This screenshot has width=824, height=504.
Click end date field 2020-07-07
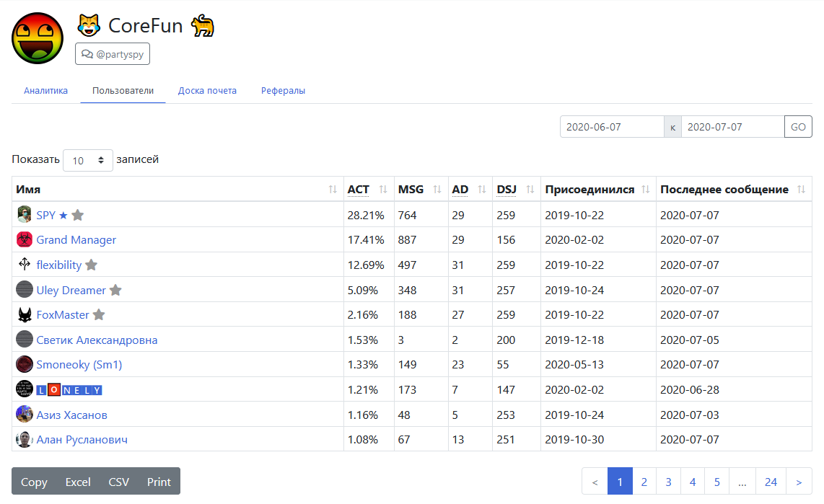coord(733,126)
